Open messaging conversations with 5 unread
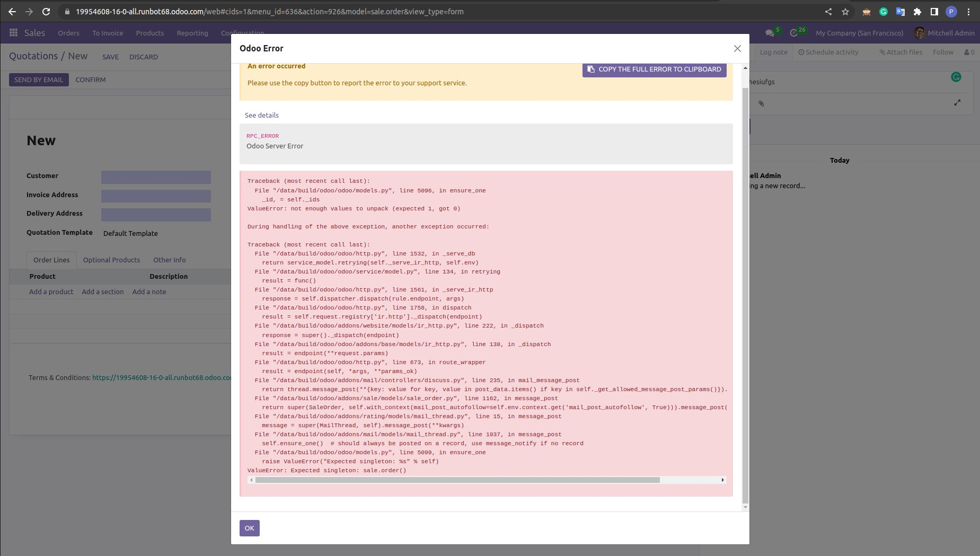980x556 pixels. (x=770, y=32)
